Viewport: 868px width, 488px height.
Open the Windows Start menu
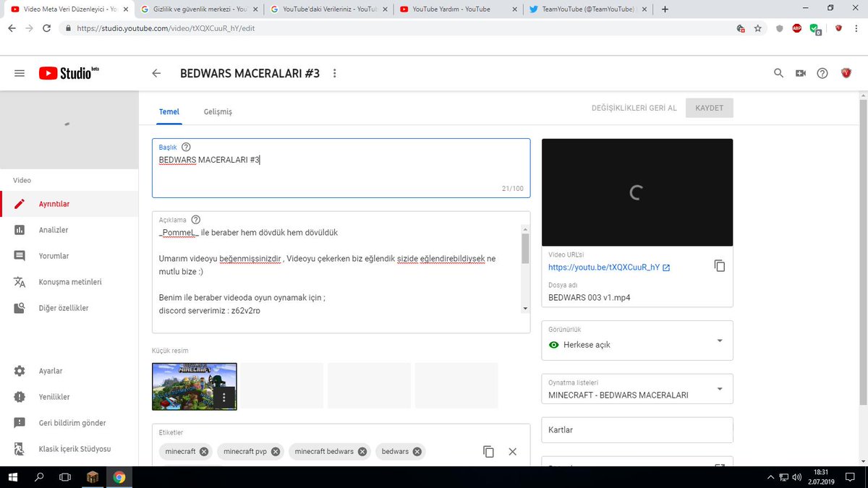click(14, 477)
